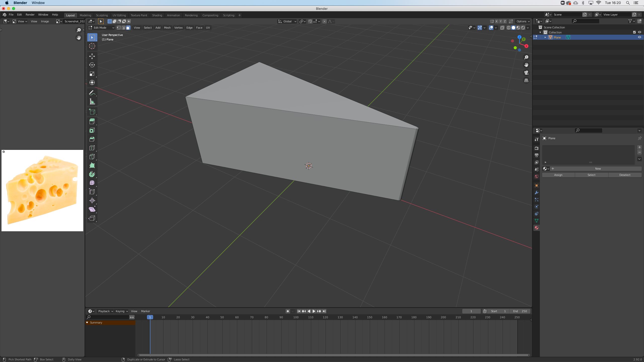Switch viewport to orthographic/perspective grid icon

coord(526,81)
